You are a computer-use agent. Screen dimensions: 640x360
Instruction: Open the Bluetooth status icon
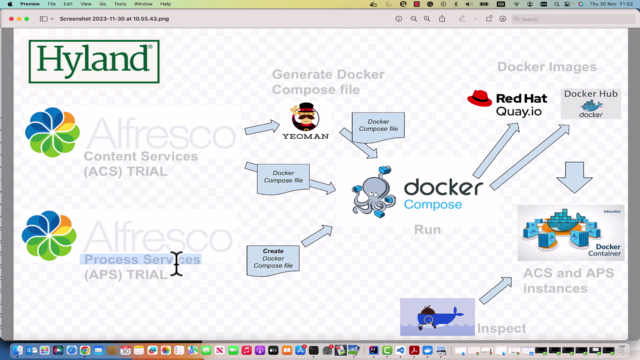tap(456, 4)
